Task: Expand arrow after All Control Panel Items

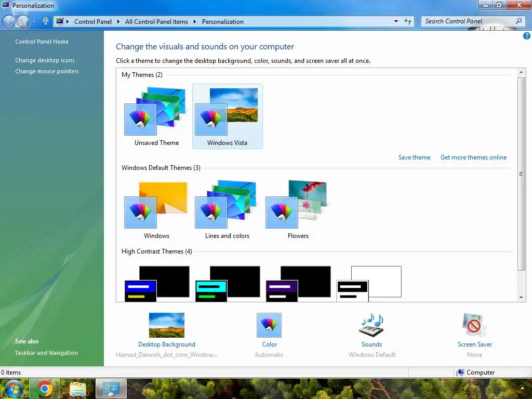Action: pyautogui.click(x=195, y=22)
